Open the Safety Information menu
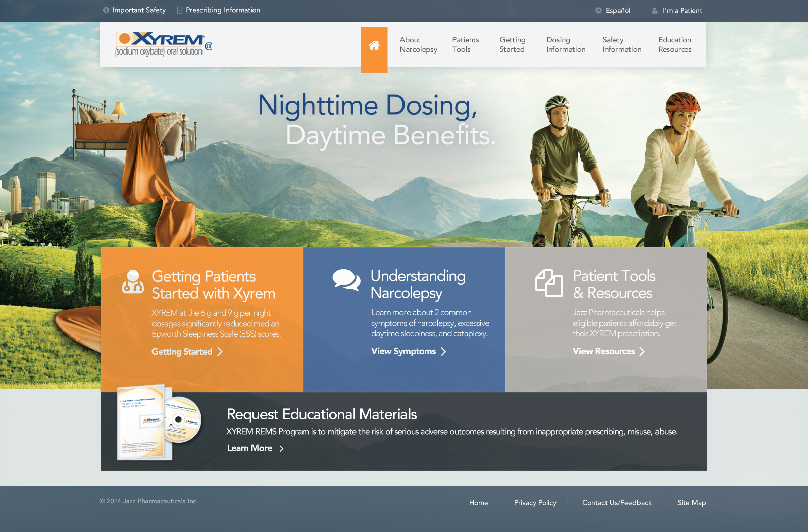 click(622, 44)
